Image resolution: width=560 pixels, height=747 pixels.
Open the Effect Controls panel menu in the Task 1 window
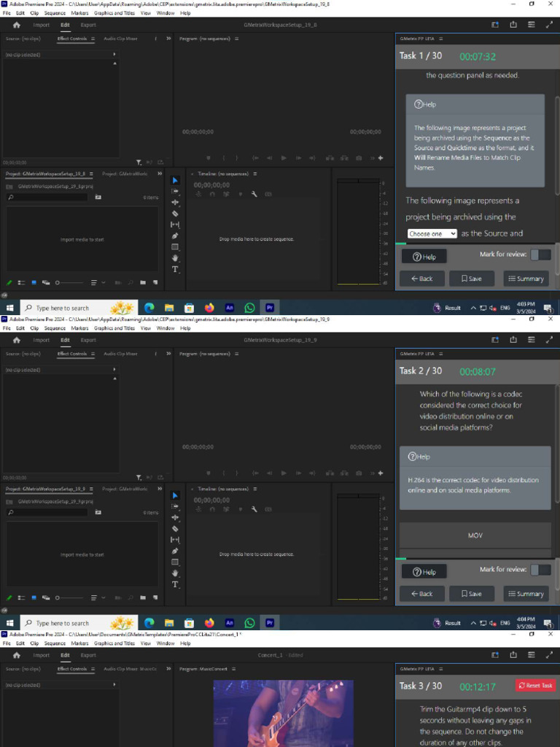coord(93,39)
